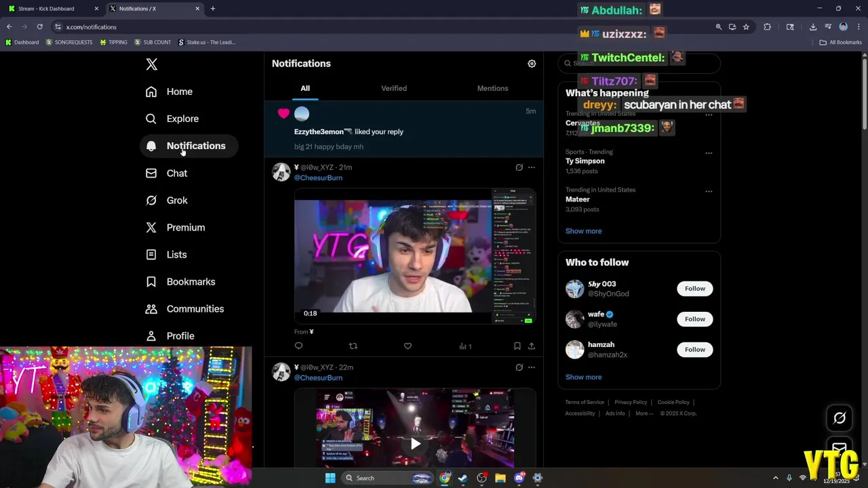Viewport: 868px width, 488px height.
Task: Open the Privacy Policy link
Action: 631,403
